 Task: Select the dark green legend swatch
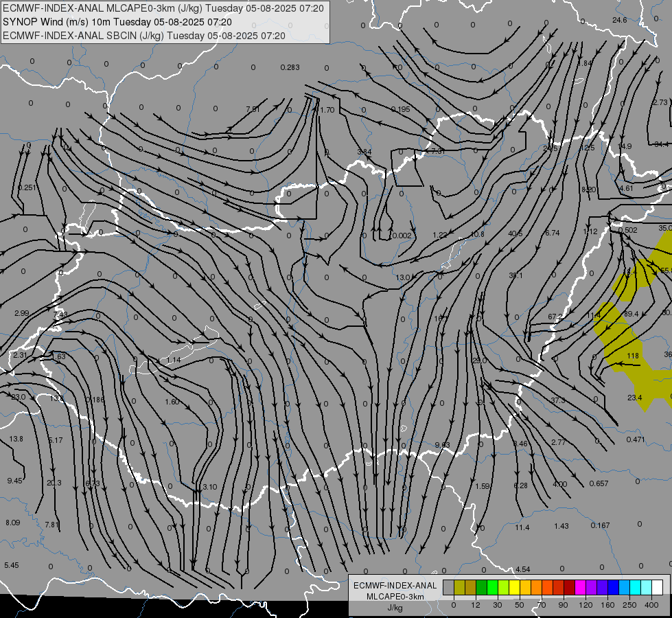(482, 588)
